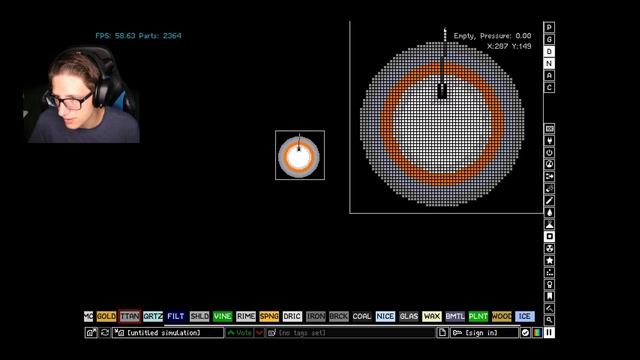Click the clear simulation new-page icon
Screen dimensions: 640x360
tap(442, 333)
